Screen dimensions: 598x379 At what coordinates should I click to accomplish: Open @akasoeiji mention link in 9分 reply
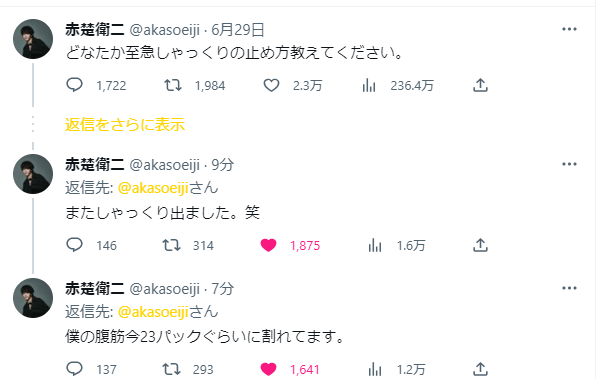[153, 188]
